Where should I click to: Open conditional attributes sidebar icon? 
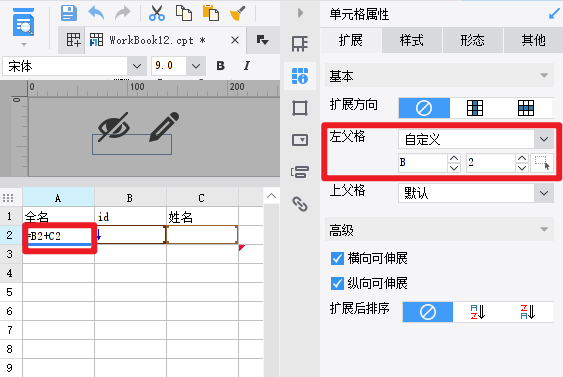tap(300, 172)
